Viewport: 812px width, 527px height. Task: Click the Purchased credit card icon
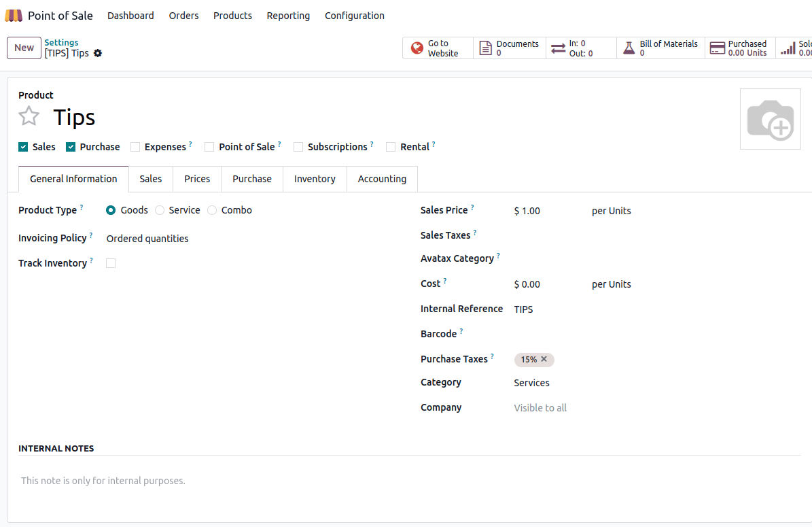(x=718, y=48)
